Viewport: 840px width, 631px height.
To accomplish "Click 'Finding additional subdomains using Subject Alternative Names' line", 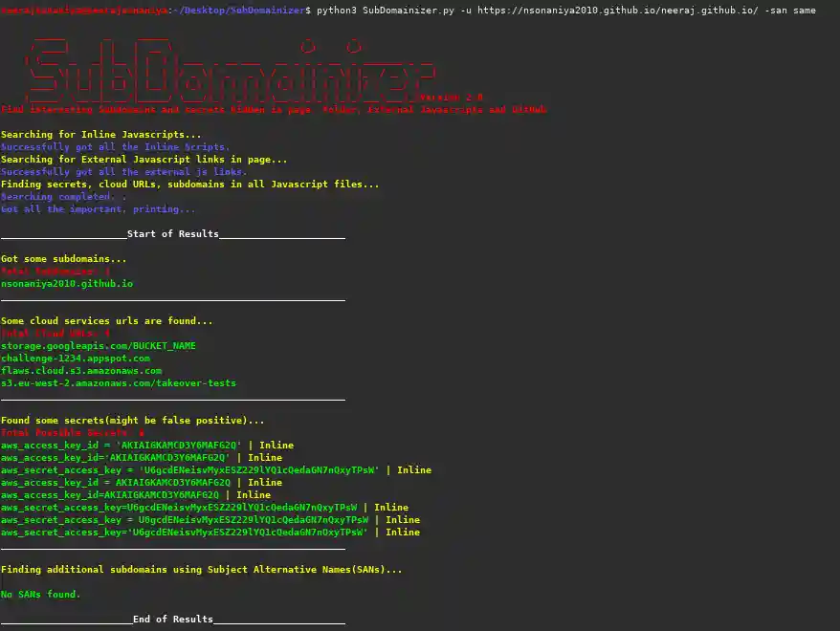I will pyautogui.click(x=202, y=570).
